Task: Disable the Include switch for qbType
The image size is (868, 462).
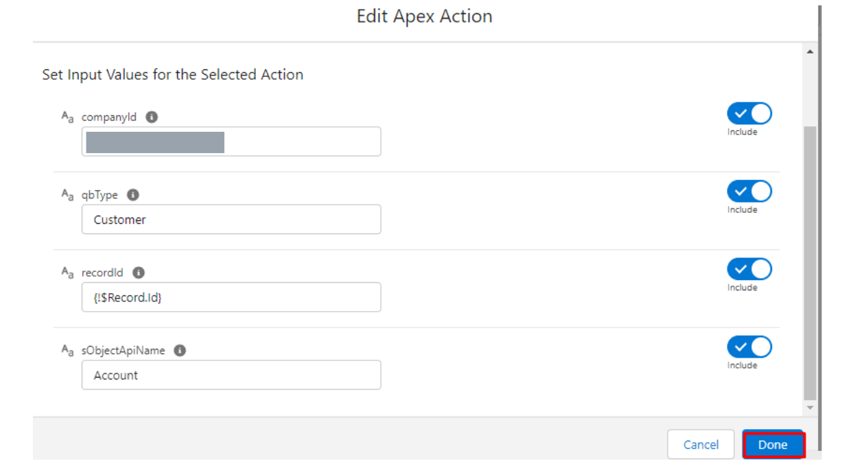Action: (x=749, y=191)
